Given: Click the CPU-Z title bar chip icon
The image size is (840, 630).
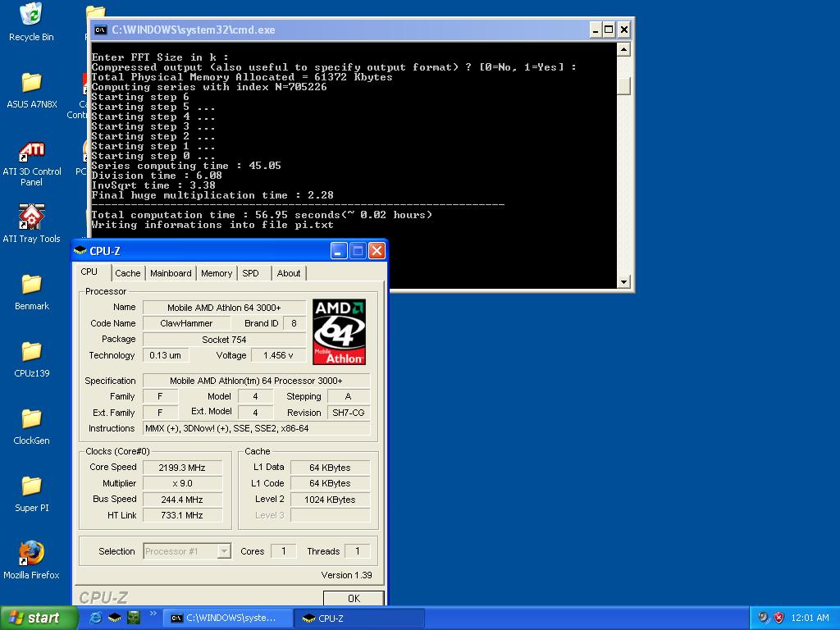Looking at the screenshot, I should (x=80, y=251).
